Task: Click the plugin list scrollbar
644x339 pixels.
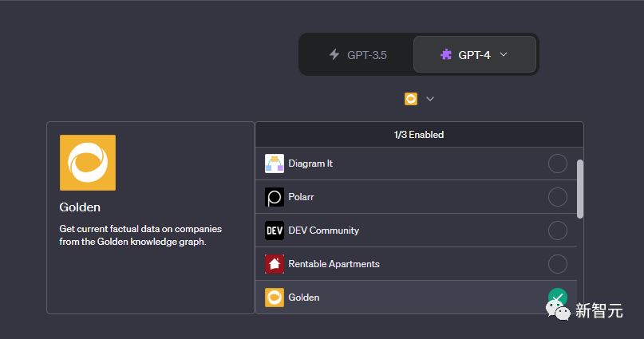Action: [x=580, y=189]
